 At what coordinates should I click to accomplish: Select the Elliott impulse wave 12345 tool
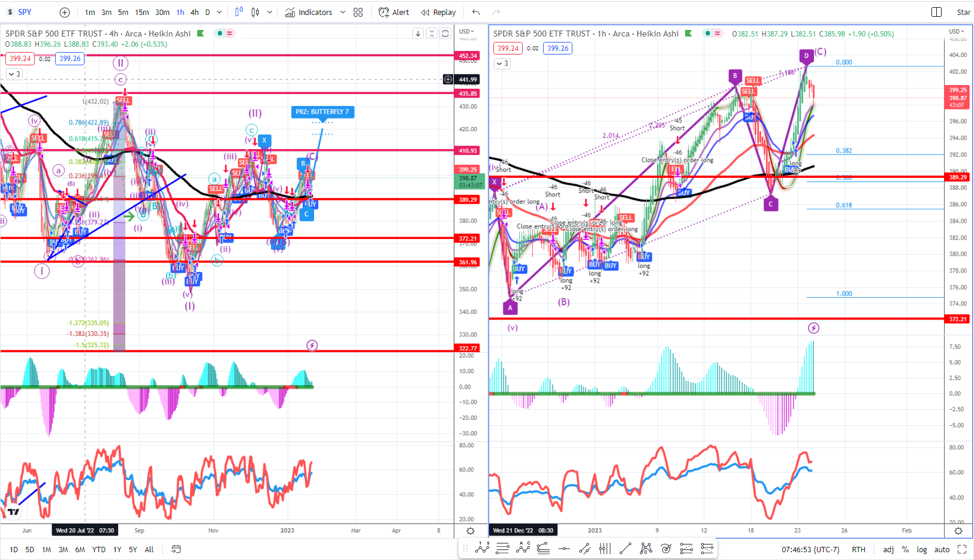[483, 548]
